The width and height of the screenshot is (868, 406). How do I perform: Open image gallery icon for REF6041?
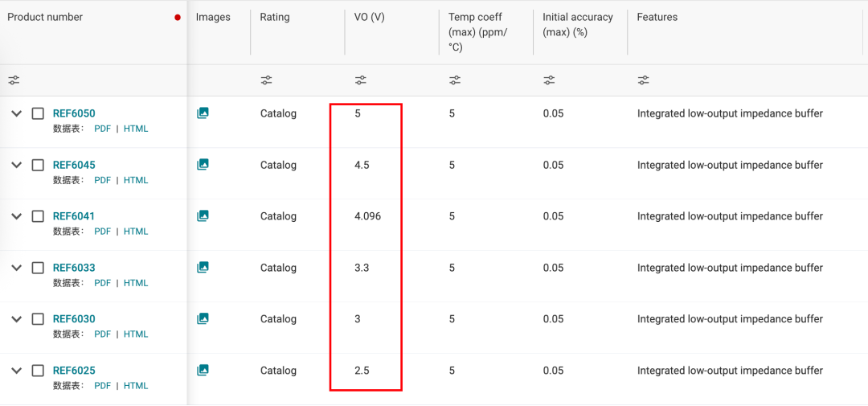coord(203,216)
